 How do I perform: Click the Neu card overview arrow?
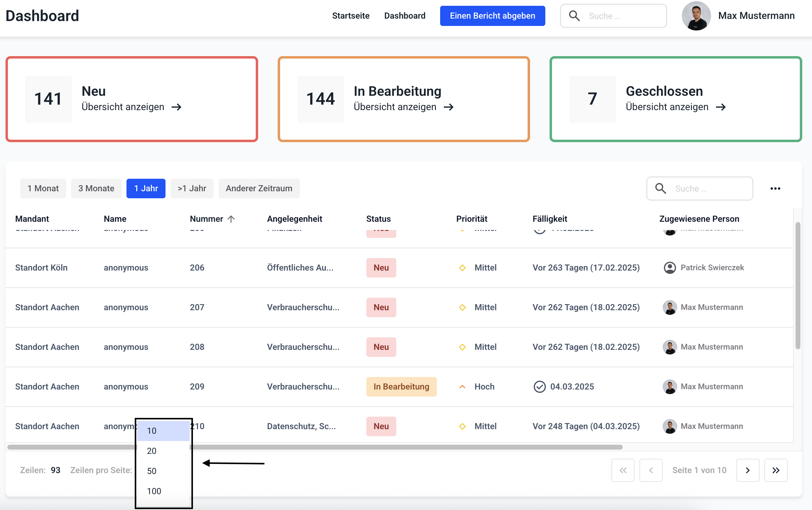[176, 107]
